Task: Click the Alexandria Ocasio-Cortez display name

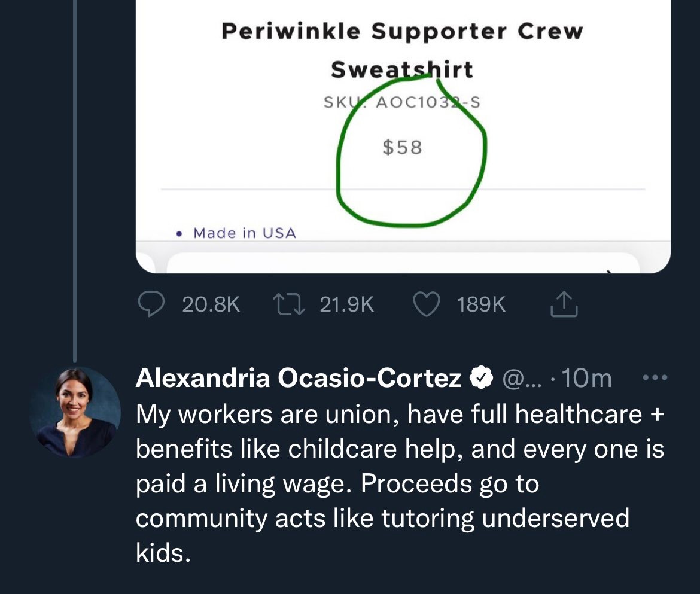Action: tap(298, 379)
